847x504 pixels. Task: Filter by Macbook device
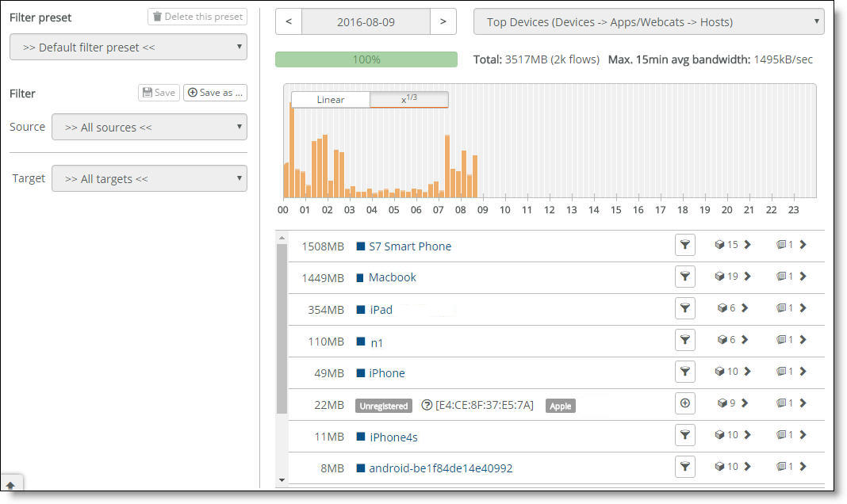pyautogui.click(x=685, y=277)
